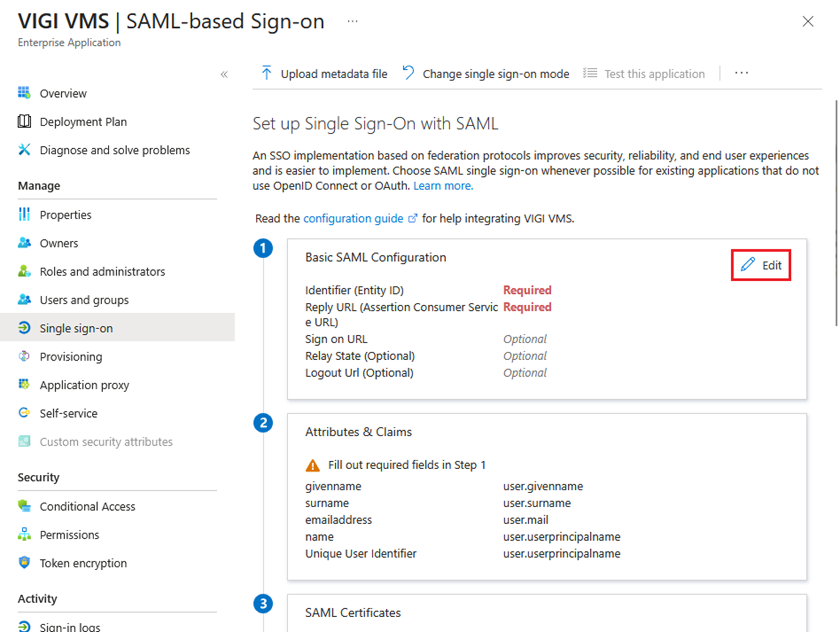840x632 pixels.
Task: Select the Single sign-on menu item
Action: [x=117, y=328]
